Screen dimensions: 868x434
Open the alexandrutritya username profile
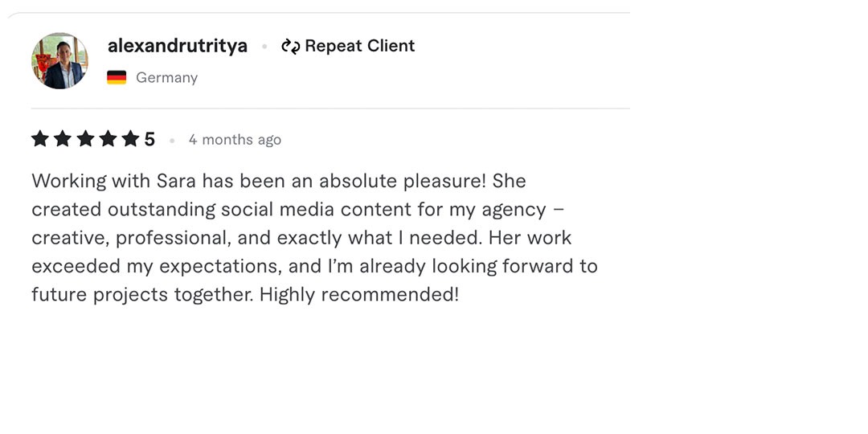pos(178,47)
